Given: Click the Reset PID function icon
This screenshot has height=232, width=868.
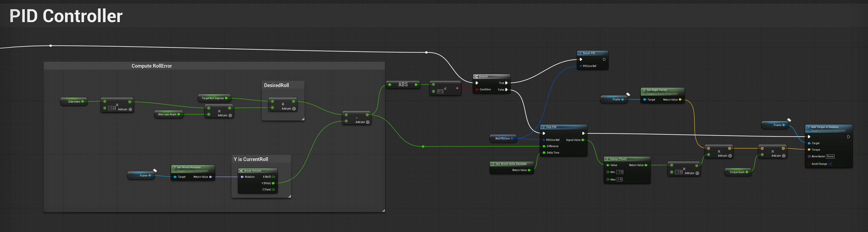Looking at the screenshot, I should point(581,53).
